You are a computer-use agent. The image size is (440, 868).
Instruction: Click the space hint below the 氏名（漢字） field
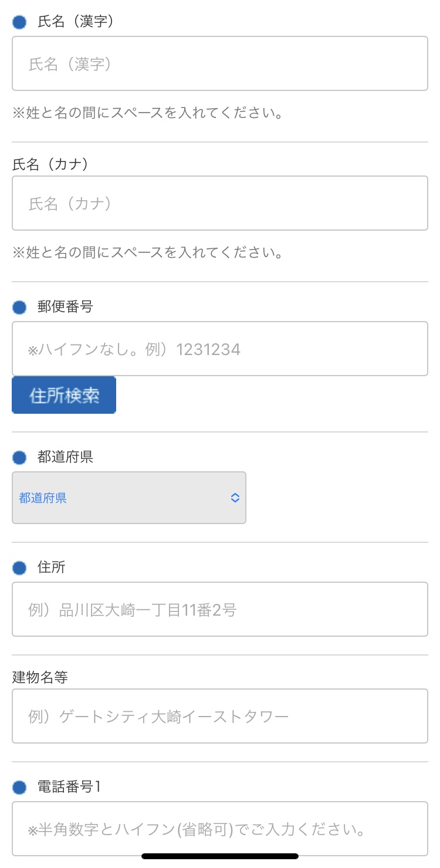click(x=148, y=113)
